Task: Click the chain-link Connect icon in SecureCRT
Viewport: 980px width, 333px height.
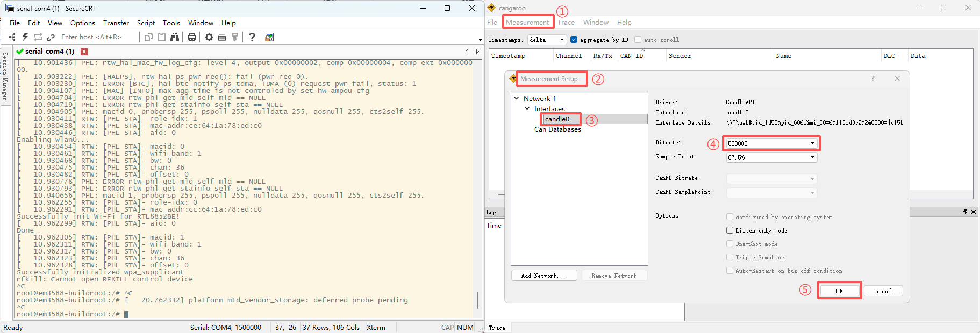Action: [x=51, y=37]
